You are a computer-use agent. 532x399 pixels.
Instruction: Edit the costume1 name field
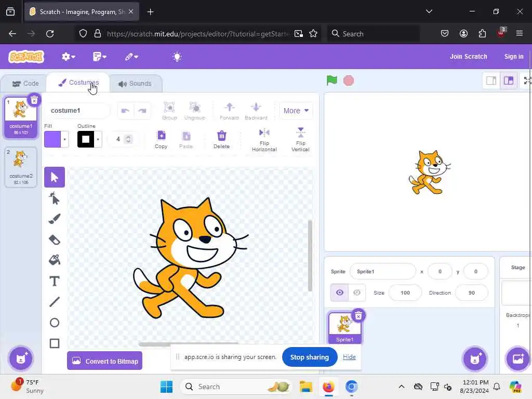pyautogui.click(x=77, y=111)
